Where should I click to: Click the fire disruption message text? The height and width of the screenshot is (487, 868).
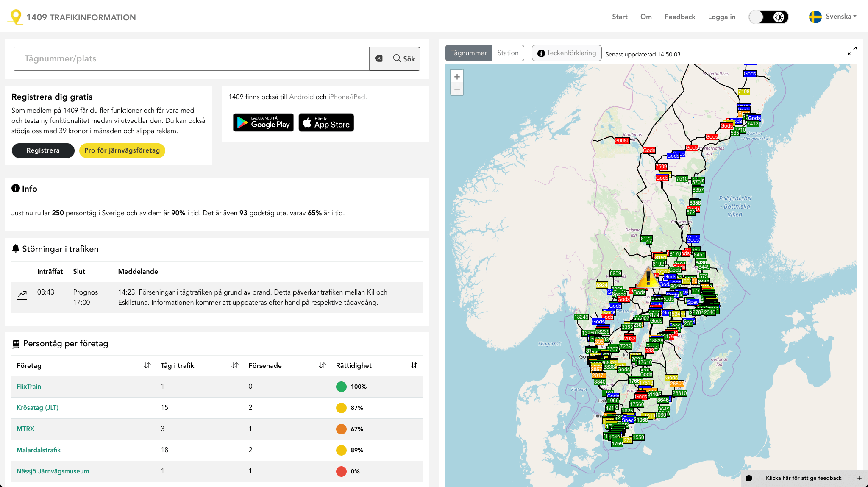[253, 298]
